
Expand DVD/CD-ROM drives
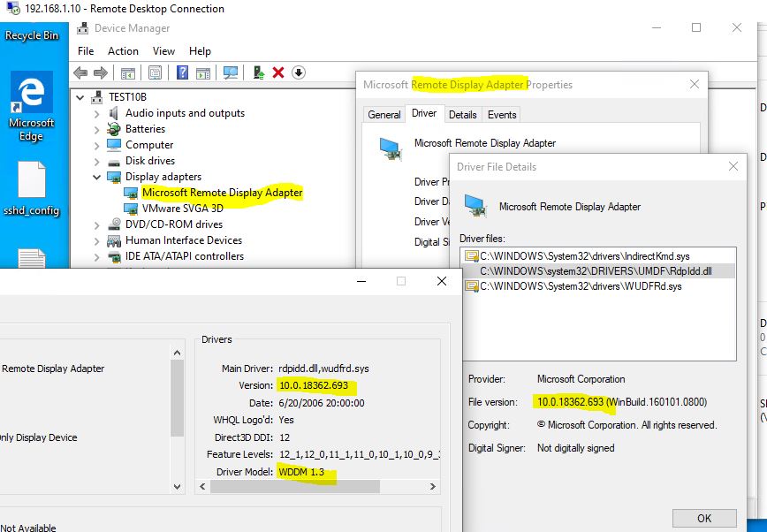pos(97,224)
